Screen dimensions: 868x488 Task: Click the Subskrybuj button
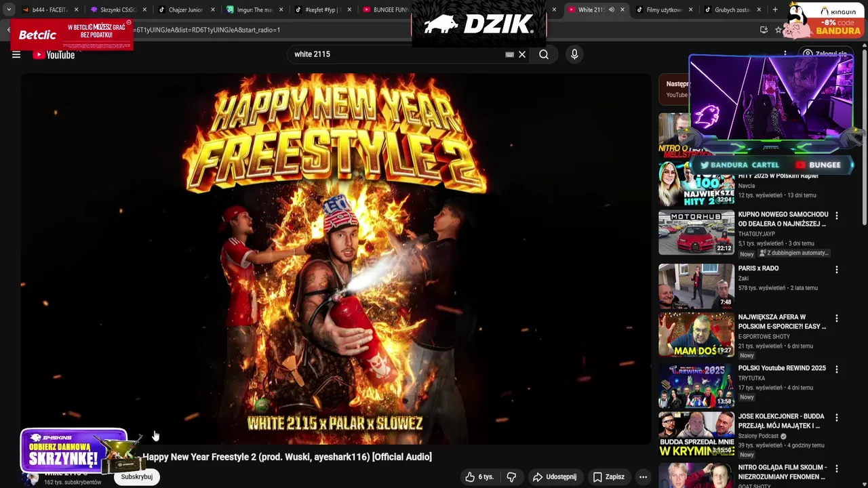pos(137,476)
